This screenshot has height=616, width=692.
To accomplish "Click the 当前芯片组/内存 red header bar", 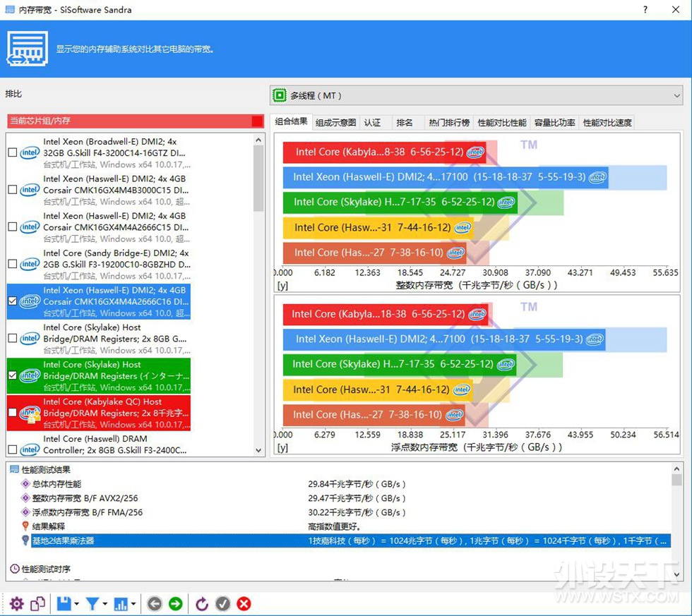I will pos(136,121).
